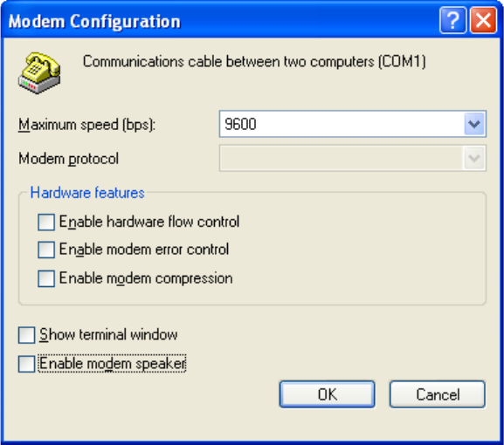Click the disabled Modem protocol dropdown arrow
Image resolution: width=504 pixels, height=445 pixels.
(474, 158)
